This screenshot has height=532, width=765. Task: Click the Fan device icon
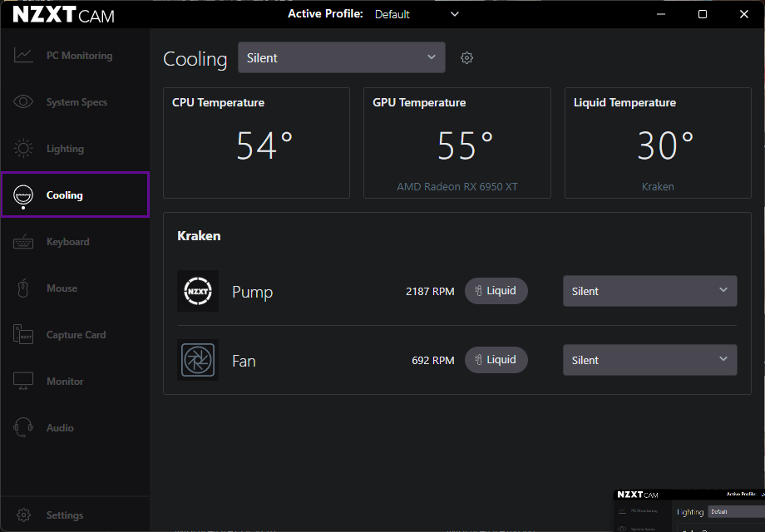(x=198, y=360)
